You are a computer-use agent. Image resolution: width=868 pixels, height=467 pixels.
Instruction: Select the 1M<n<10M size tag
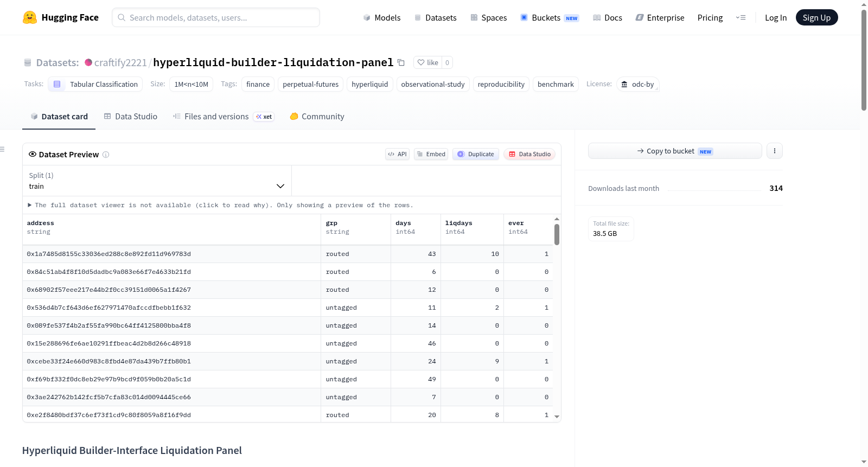[192, 84]
